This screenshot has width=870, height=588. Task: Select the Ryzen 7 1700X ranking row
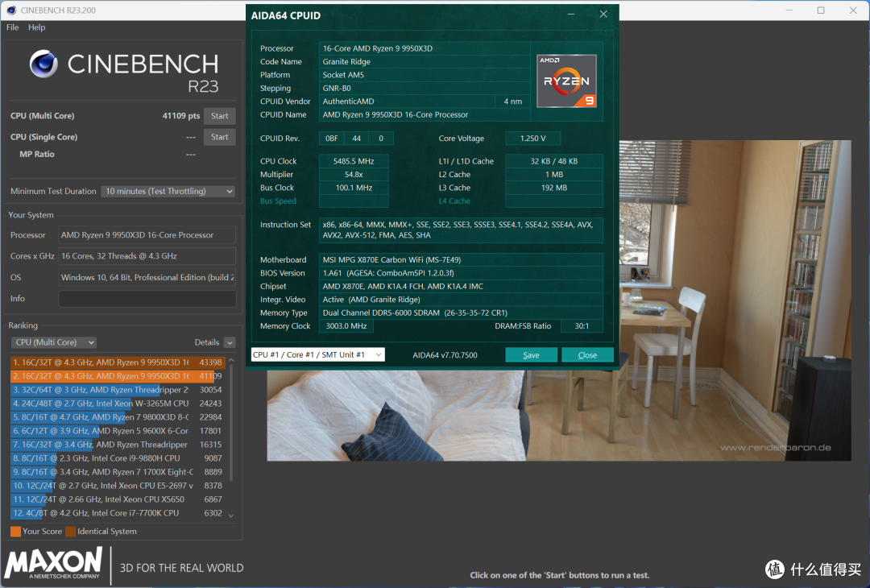click(118, 472)
